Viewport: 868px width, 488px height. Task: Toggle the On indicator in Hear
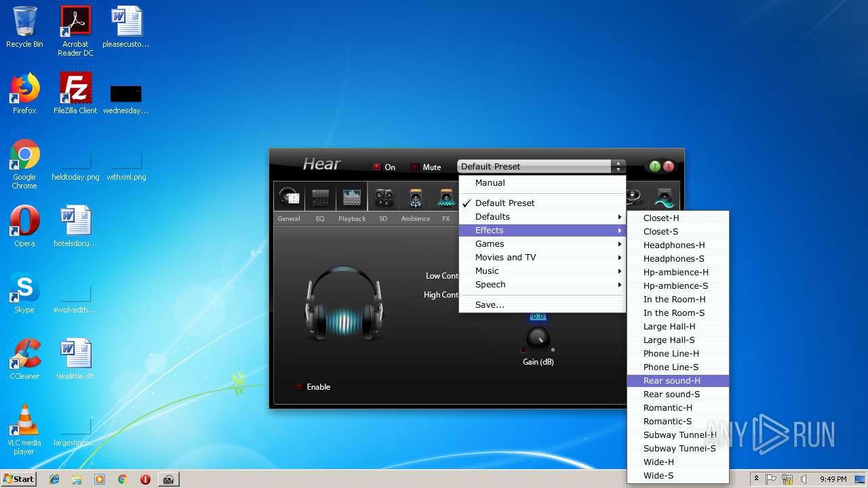click(x=384, y=167)
